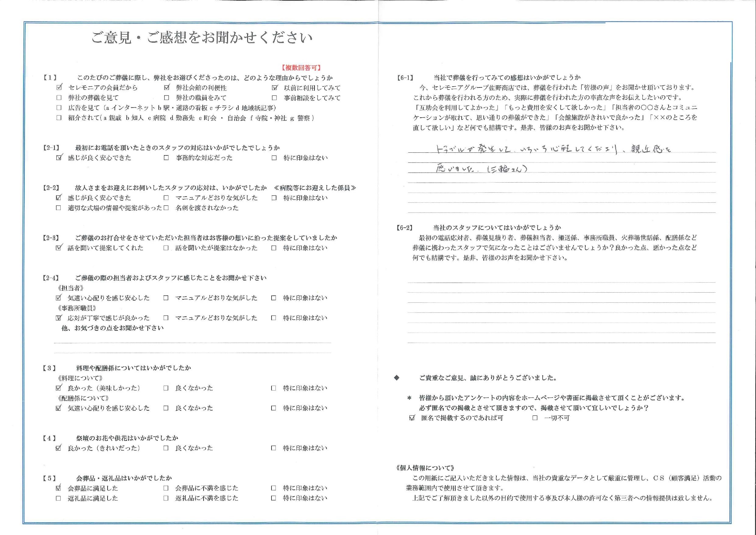756x535 pixels.
Task: Click the question heading '【1】'
Action: tap(50, 78)
